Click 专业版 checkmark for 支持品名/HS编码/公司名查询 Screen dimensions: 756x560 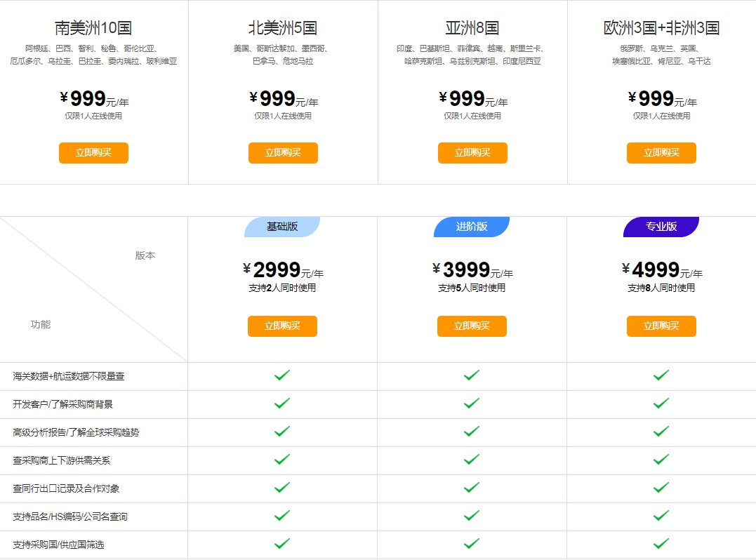coord(661,515)
